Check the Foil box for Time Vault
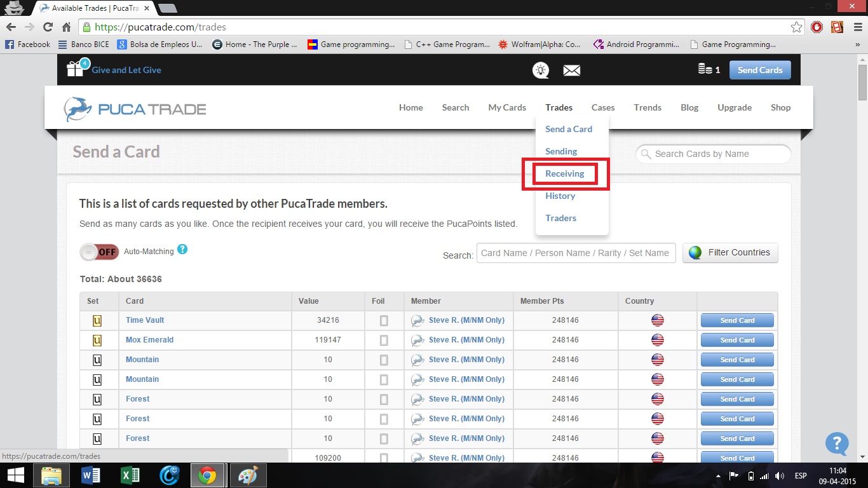 tap(384, 320)
